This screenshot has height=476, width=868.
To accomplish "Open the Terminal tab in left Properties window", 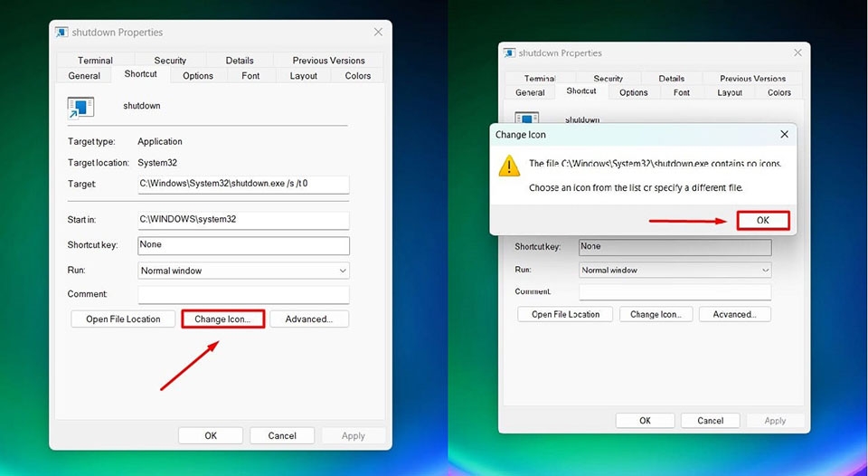I will (95, 61).
